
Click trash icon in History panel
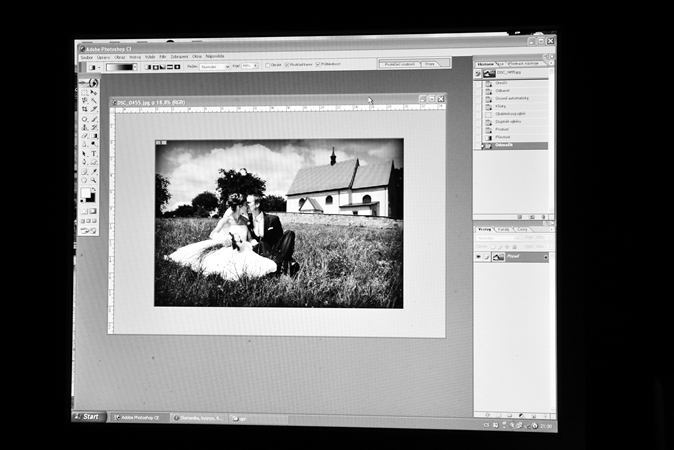pos(544,217)
